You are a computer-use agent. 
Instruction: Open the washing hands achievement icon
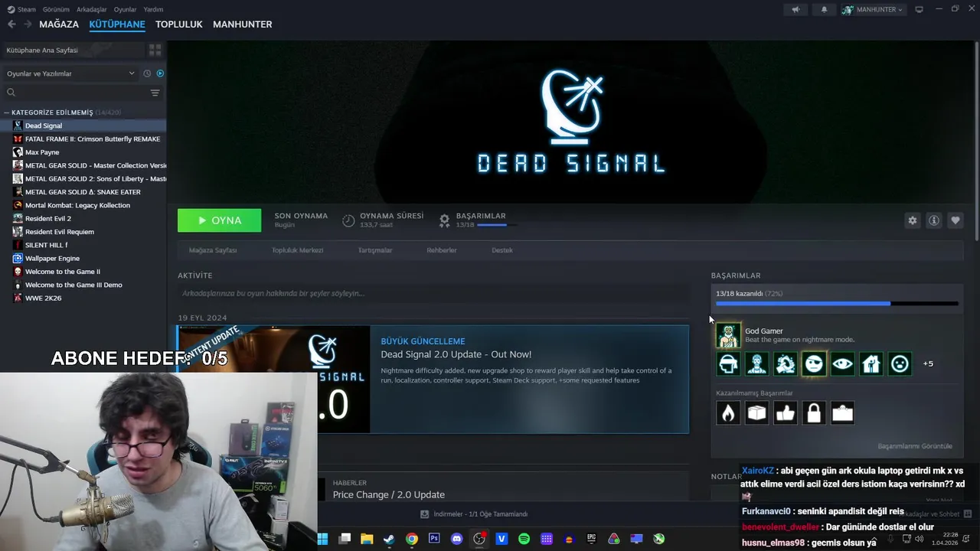tap(786, 364)
